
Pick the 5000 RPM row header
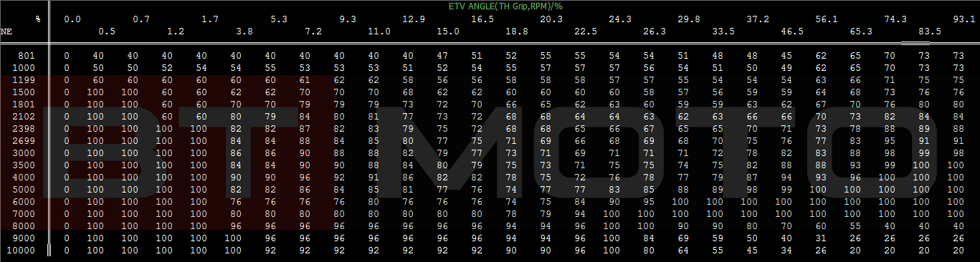point(24,189)
